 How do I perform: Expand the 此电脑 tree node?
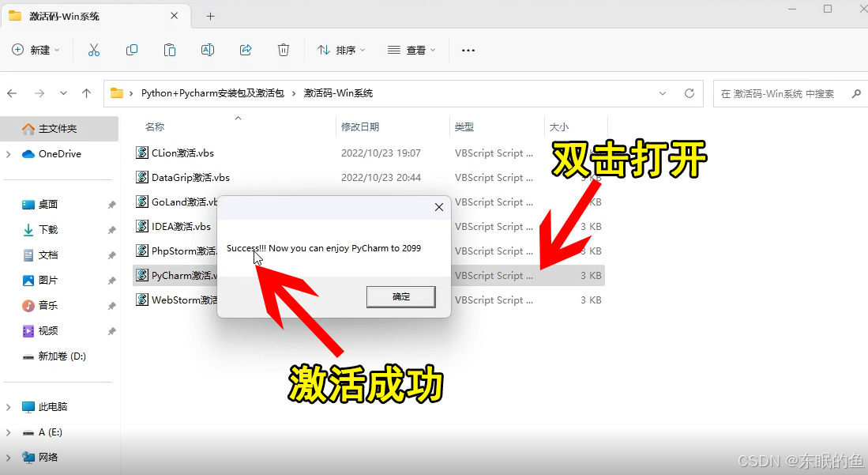point(9,407)
